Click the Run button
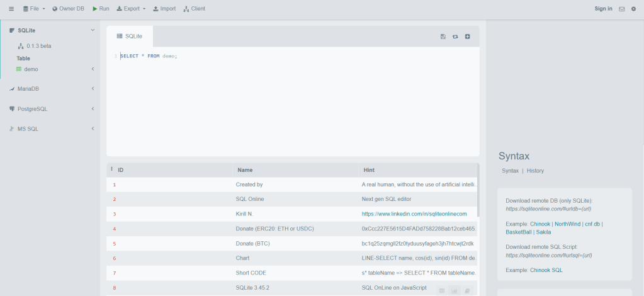The image size is (644, 296). coord(100,9)
